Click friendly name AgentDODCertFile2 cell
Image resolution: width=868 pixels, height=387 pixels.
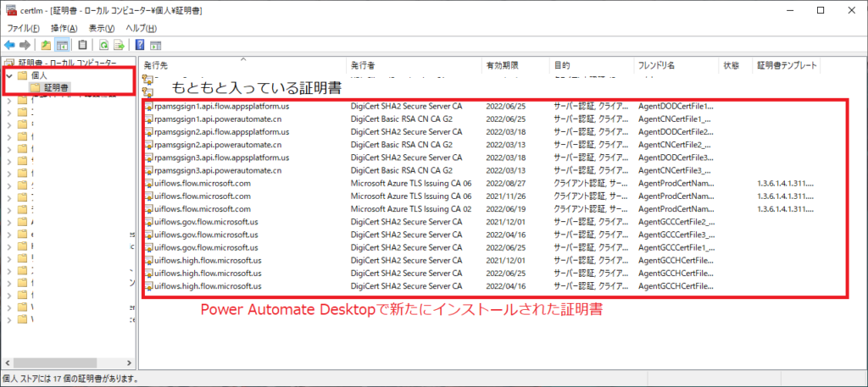click(x=676, y=131)
